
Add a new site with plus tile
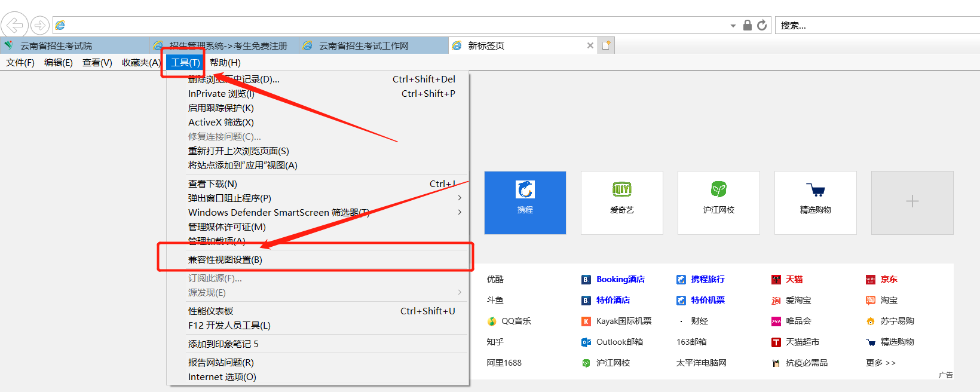[x=912, y=203]
